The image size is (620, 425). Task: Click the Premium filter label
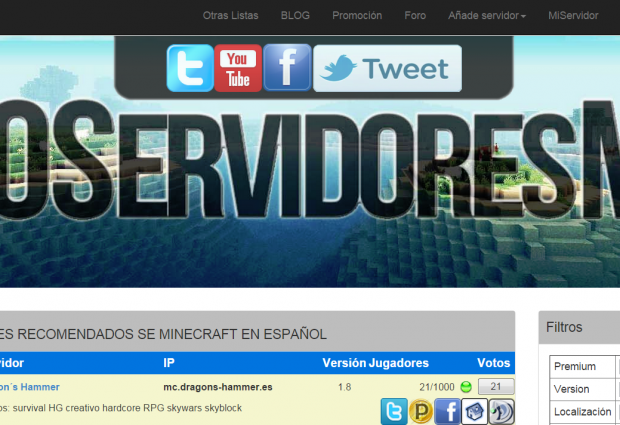click(575, 366)
